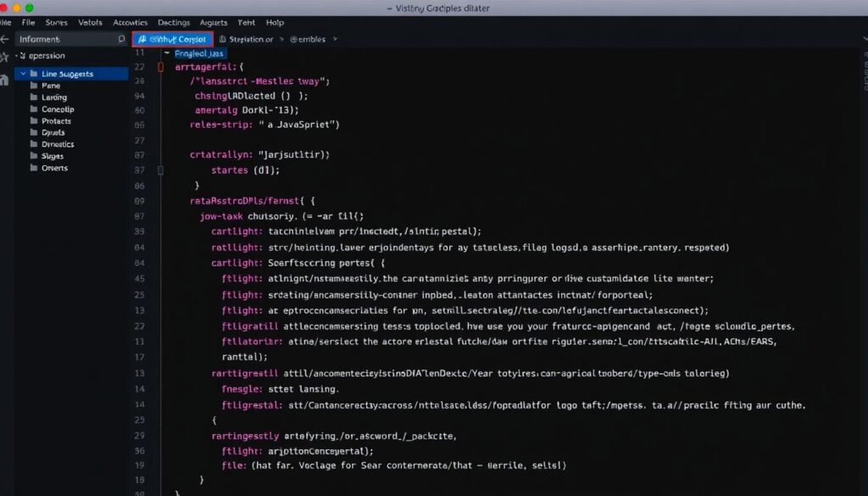Click the chsinglADlacted () line

coord(251,96)
